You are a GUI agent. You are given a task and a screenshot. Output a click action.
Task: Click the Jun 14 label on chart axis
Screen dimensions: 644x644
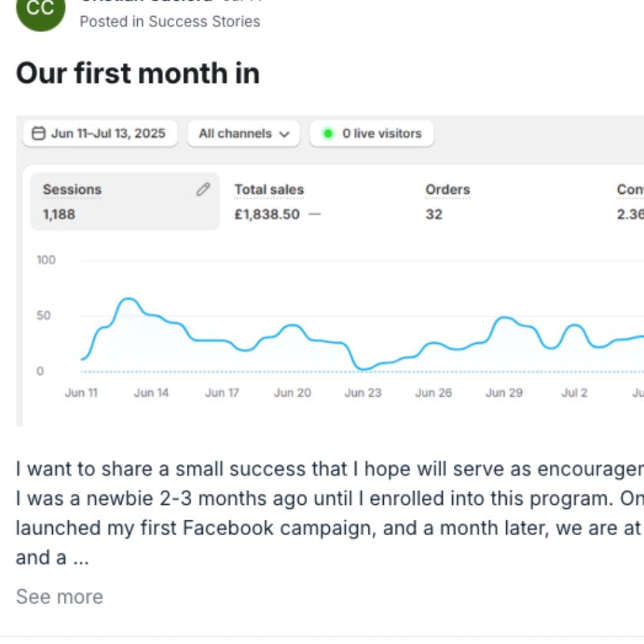pos(151,393)
